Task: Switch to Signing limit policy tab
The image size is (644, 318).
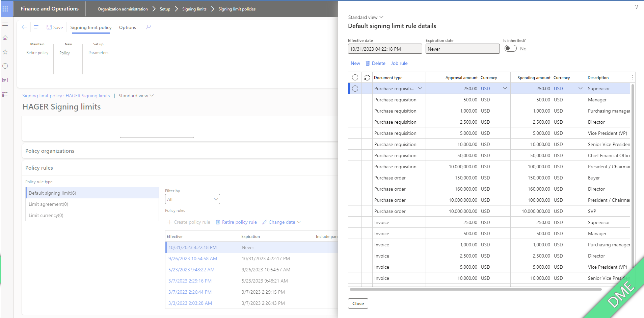Action: (91, 27)
